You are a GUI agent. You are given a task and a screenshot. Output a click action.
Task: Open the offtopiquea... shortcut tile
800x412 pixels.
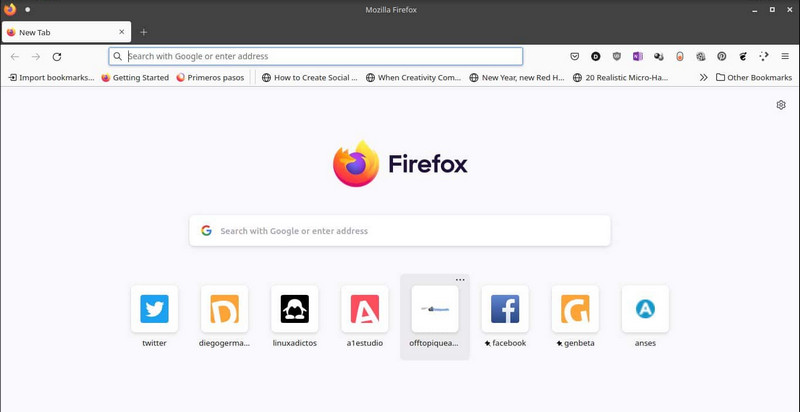pos(435,316)
